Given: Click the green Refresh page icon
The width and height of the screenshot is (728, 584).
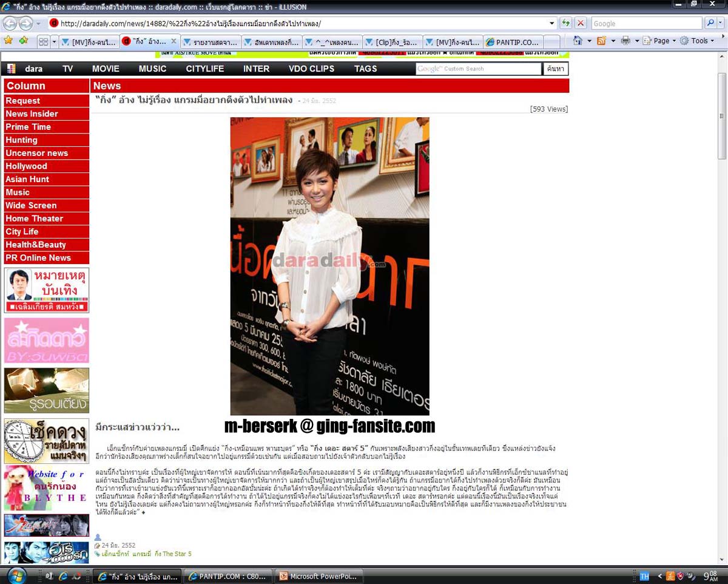Looking at the screenshot, I should pyautogui.click(x=566, y=23).
